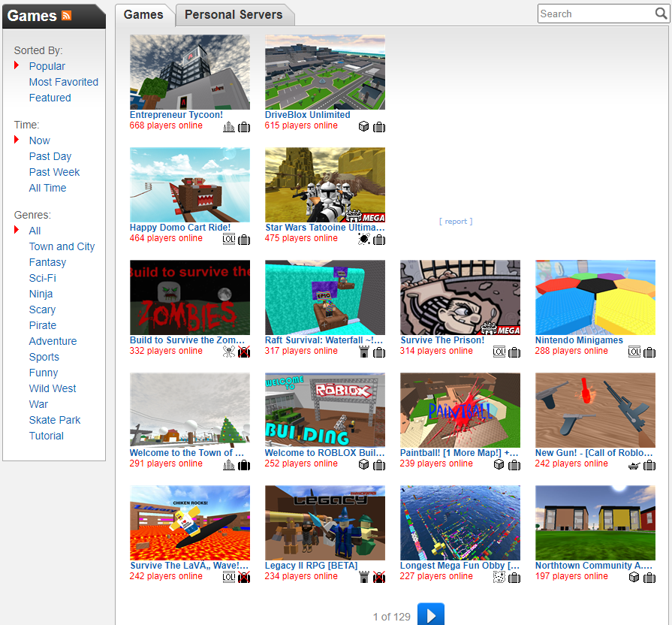
Task: Click cube icon under Welcome to ROBLOX Building
Action: 364,465
